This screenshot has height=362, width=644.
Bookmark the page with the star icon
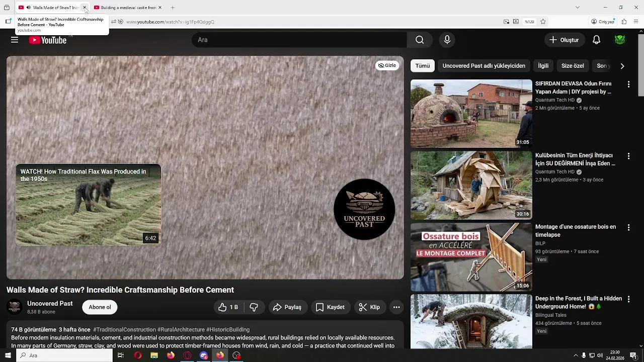(x=543, y=22)
